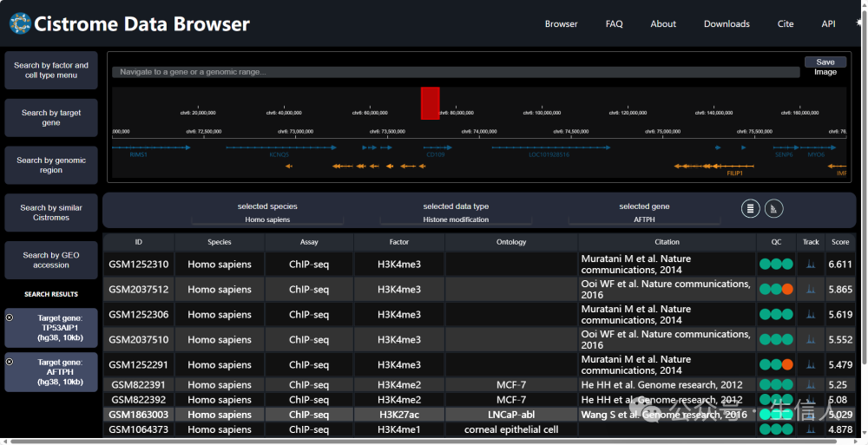Click the list view icon beside selected gene
This screenshot has width=868, height=445.
click(x=751, y=208)
